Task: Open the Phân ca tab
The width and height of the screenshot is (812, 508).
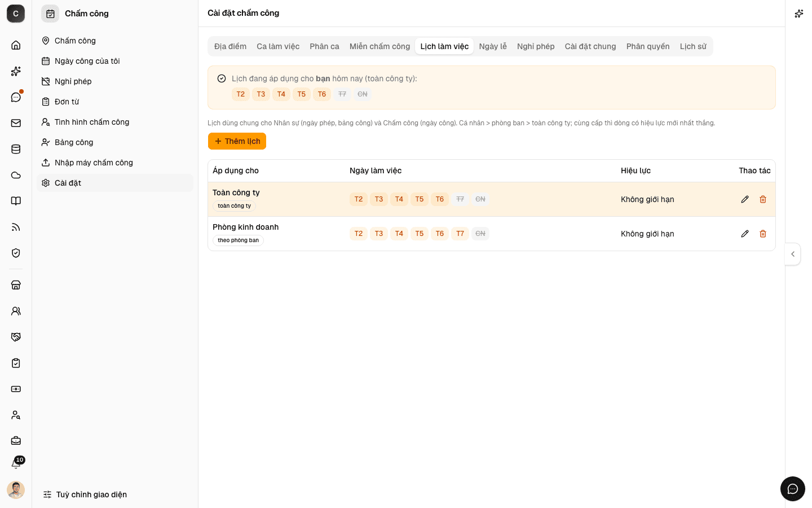Action: 324,46
